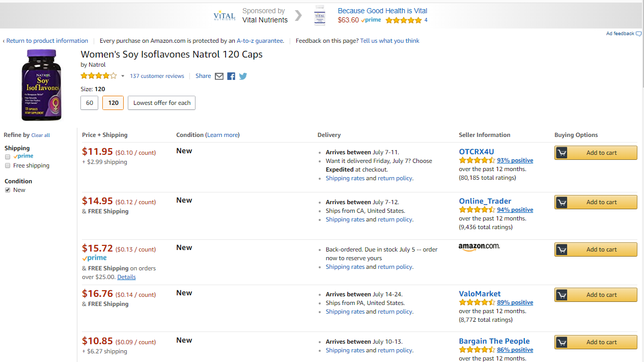This screenshot has width=644, height=362.
Task: Share the product on Twitter
Action: pos(243,76)
